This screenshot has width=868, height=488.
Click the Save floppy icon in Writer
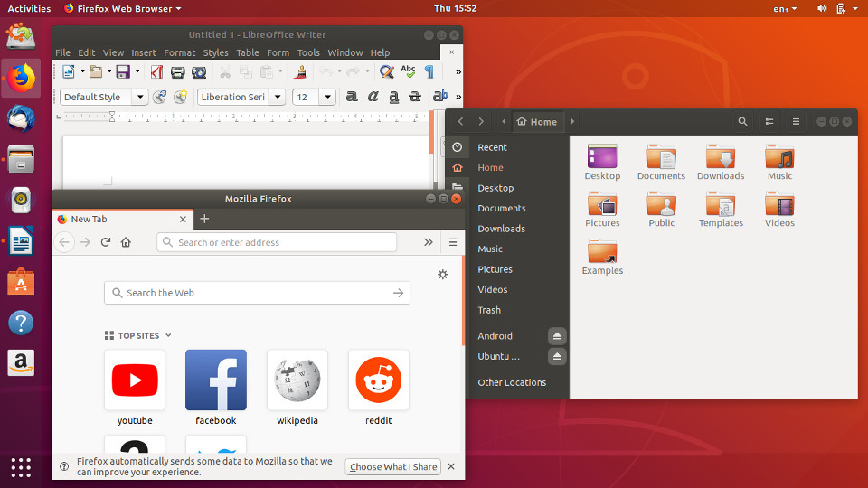click(123, 72)
